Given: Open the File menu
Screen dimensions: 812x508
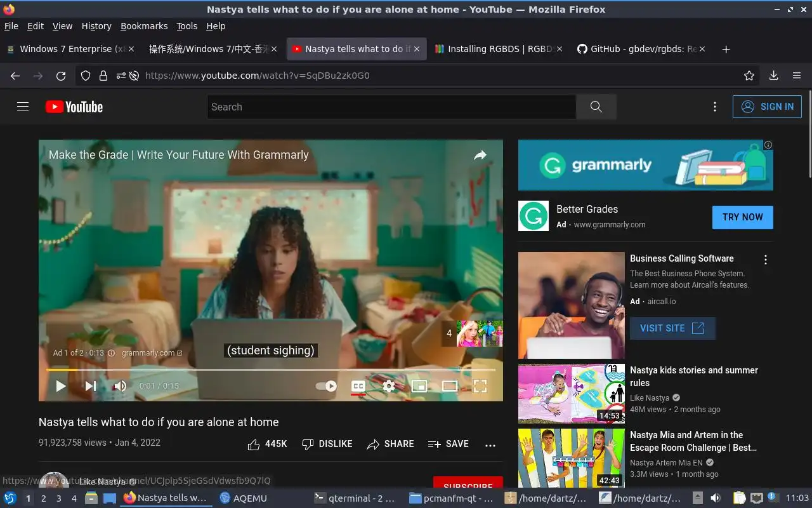Looking at the screenshot, I should point(11,26).
